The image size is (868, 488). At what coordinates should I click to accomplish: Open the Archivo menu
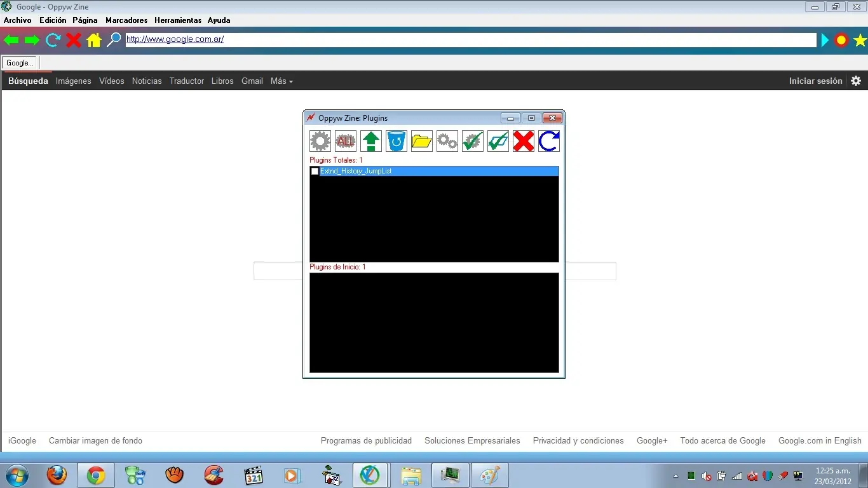[17, 20]
